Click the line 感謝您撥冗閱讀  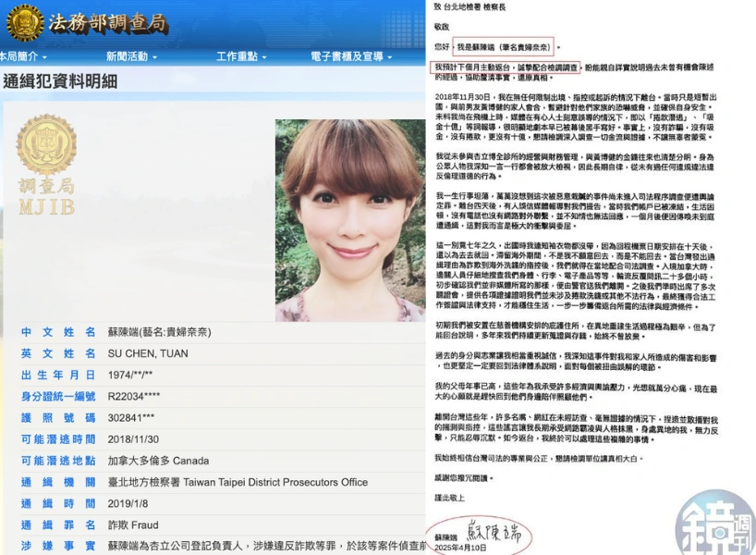[x=463, y=478]
